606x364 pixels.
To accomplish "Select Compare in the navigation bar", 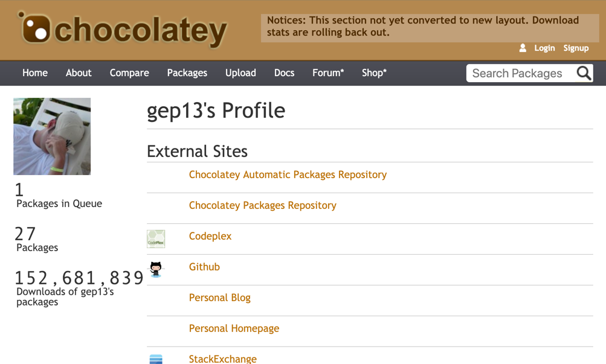I will click(129, 72).
